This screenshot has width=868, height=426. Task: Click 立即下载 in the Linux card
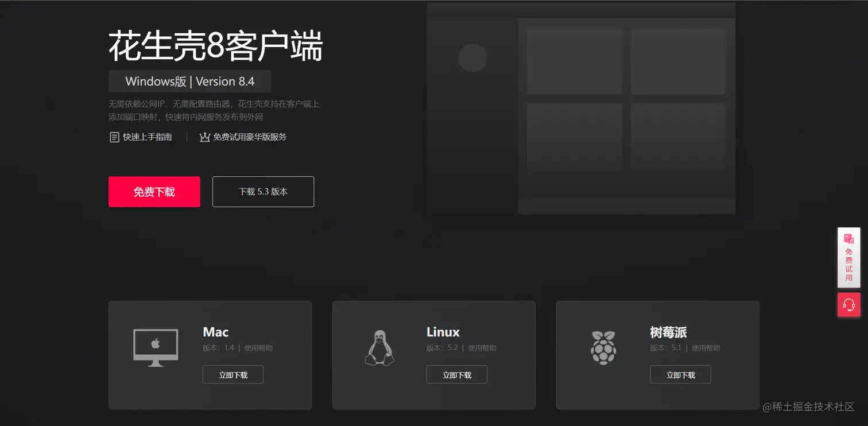pyautogui.click(x=457, y=374)
